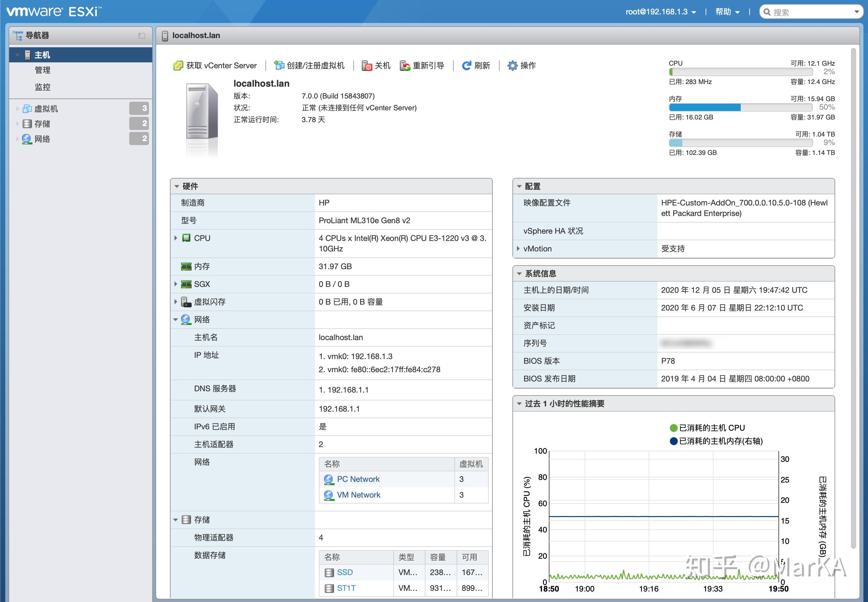Collapse the Network (网络) hardware section
This screenshot has width=868, height=602.
(176, 319)
